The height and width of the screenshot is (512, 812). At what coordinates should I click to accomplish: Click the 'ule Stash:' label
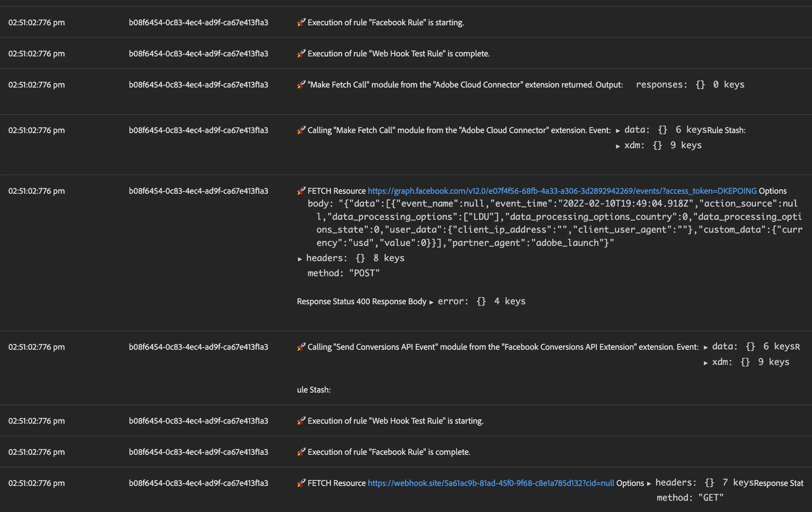point(314,390)
